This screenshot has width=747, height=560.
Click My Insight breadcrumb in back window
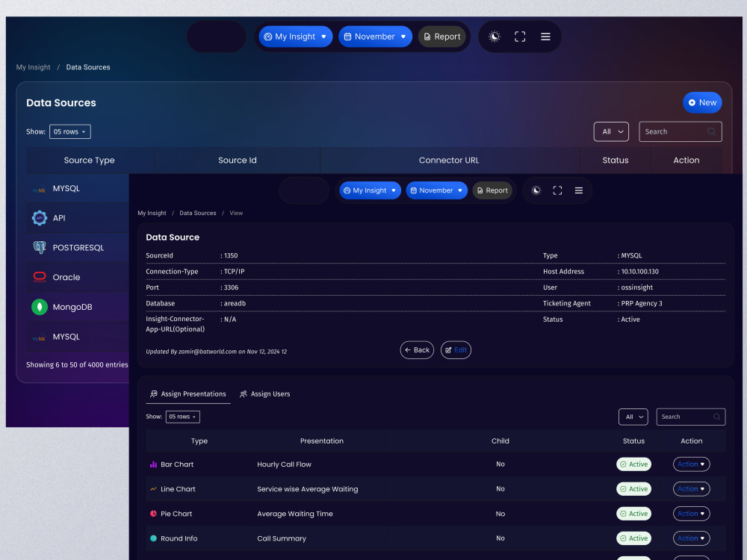coord(34,67)
